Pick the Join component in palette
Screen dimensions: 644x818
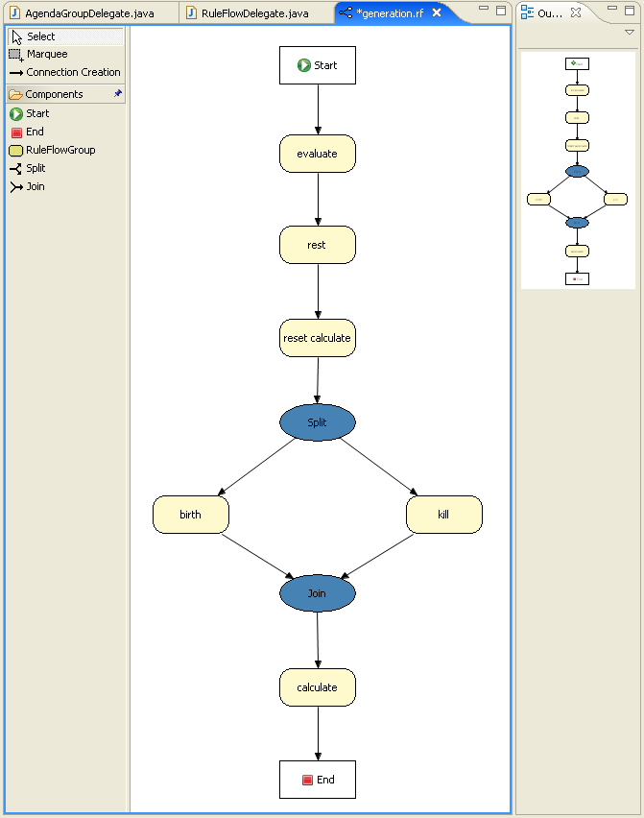point(28,187)
